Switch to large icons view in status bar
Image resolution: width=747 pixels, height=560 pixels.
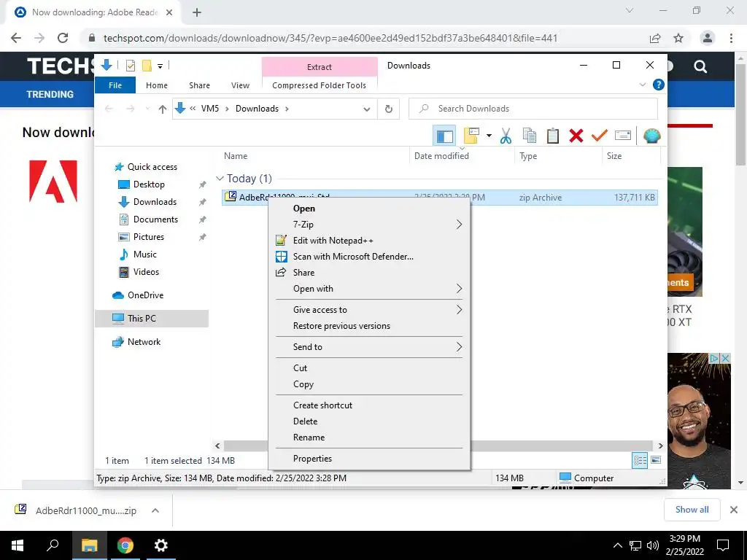click(x=656, y=460)
